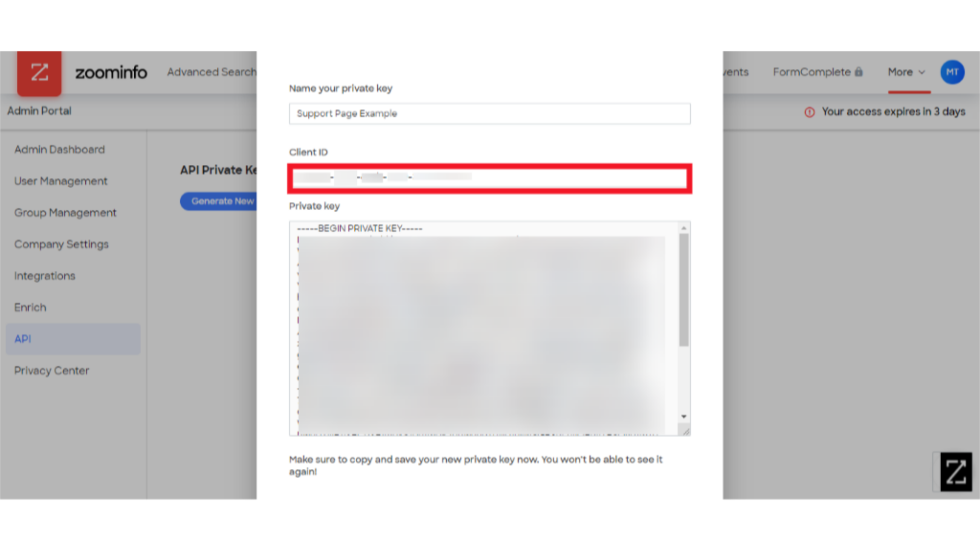Click the Group Management sidebar item

click(x=65, y=213)
